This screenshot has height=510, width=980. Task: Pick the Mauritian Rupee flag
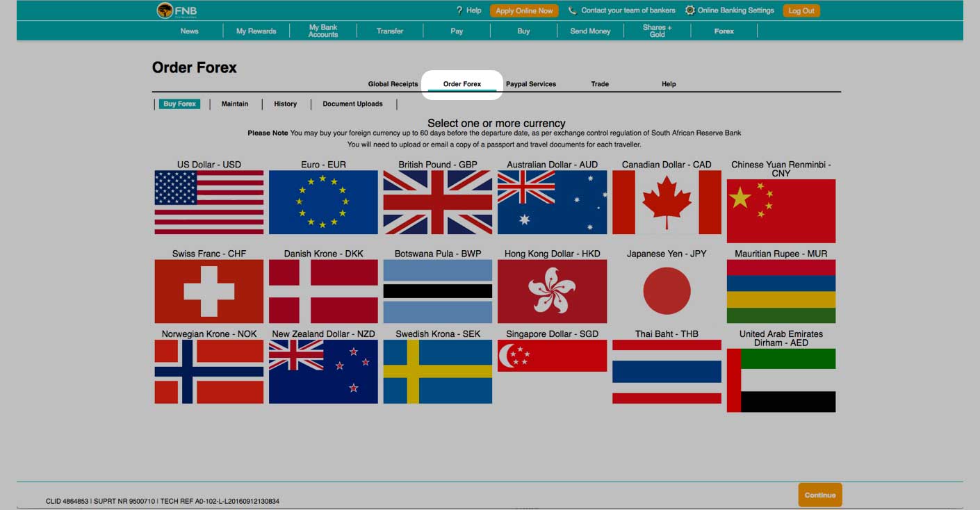781,291
